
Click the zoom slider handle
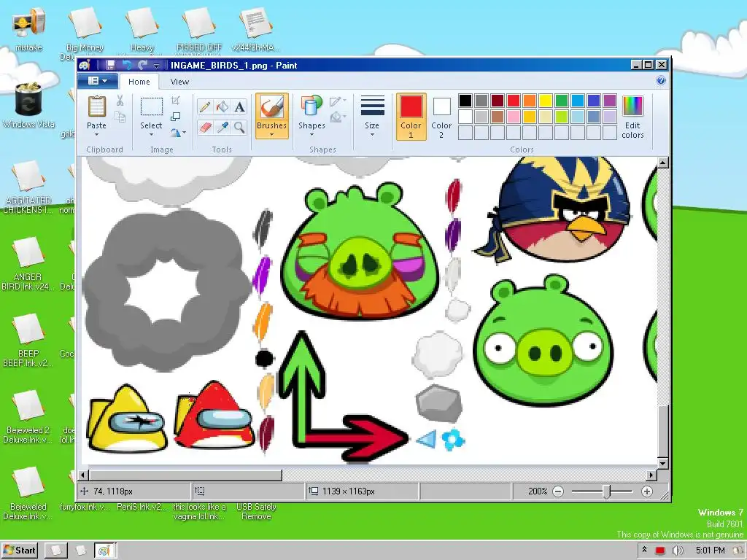click(606, 491)
